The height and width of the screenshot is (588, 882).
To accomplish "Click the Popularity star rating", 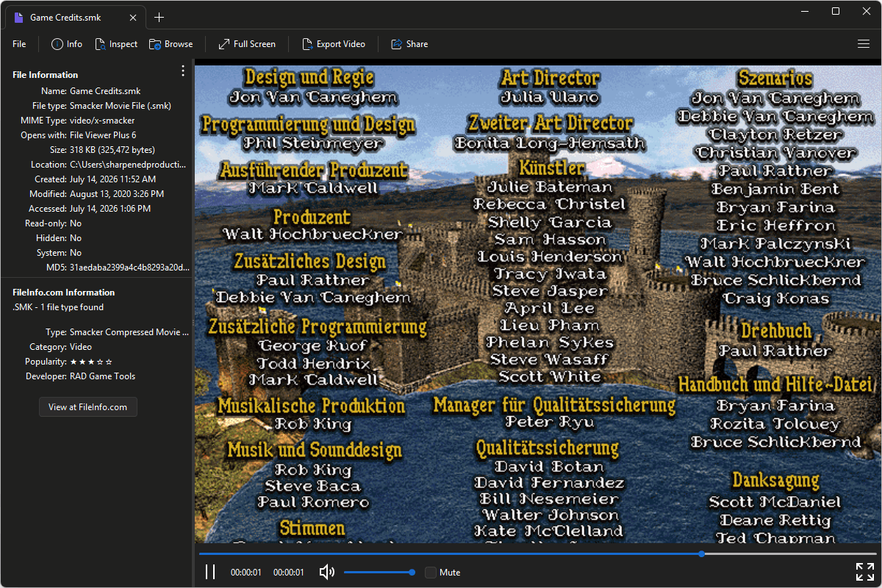I will (91, 362).
